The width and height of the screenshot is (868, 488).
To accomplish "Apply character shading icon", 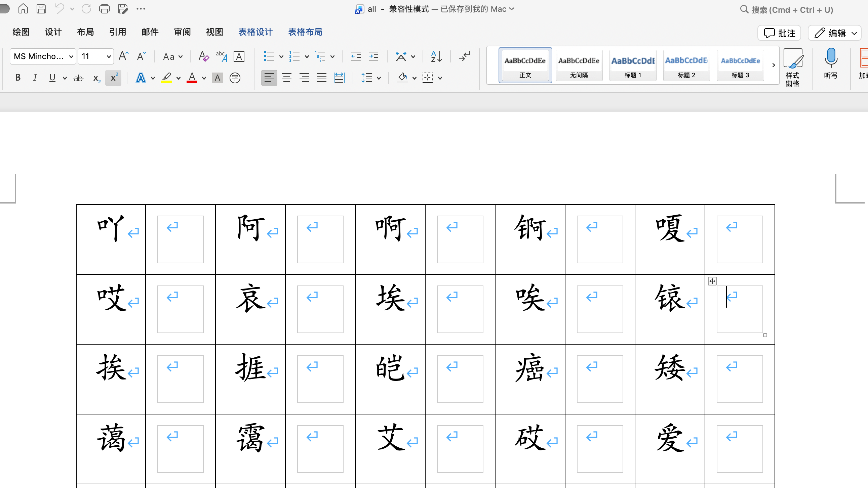I will pyautogui.click(x=218, y=78).
